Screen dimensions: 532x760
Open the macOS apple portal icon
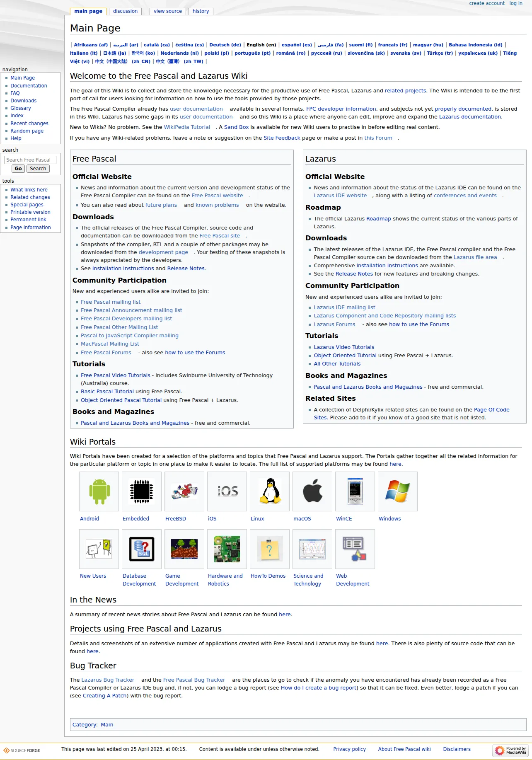[x=312, y=491]
